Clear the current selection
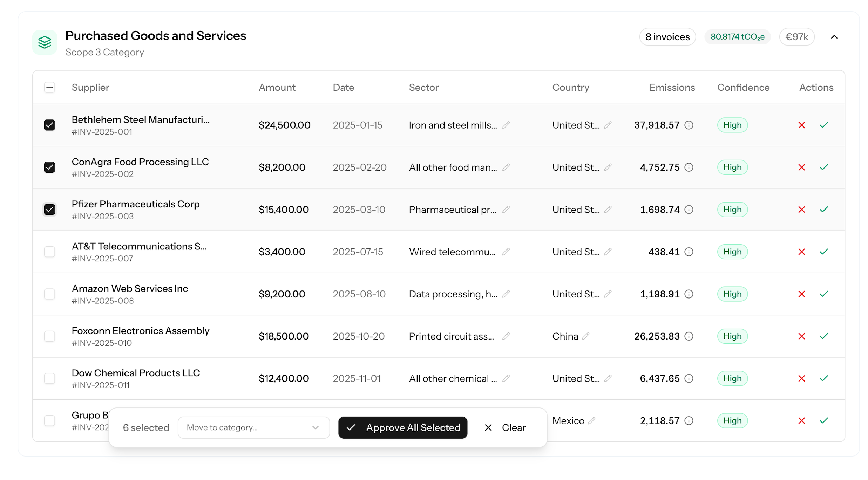The width and height of the screenshot is (868, 480). pos(505,427)
